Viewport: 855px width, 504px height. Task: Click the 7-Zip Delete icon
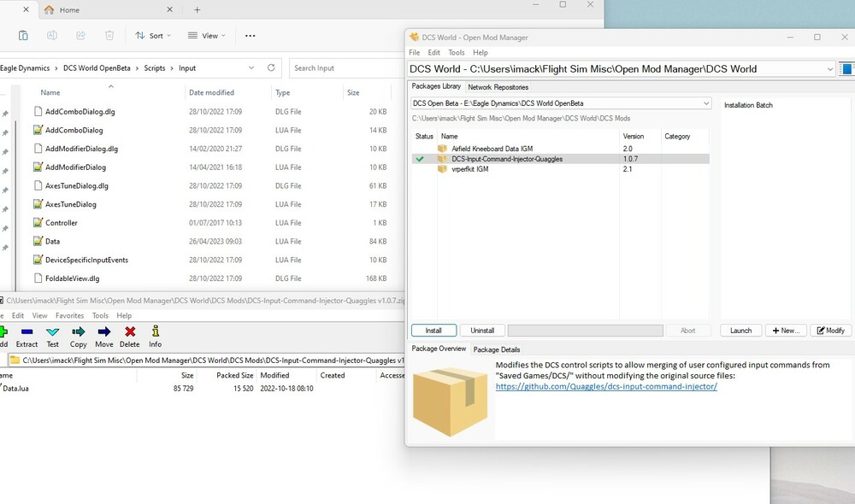[x=130, y=331]
